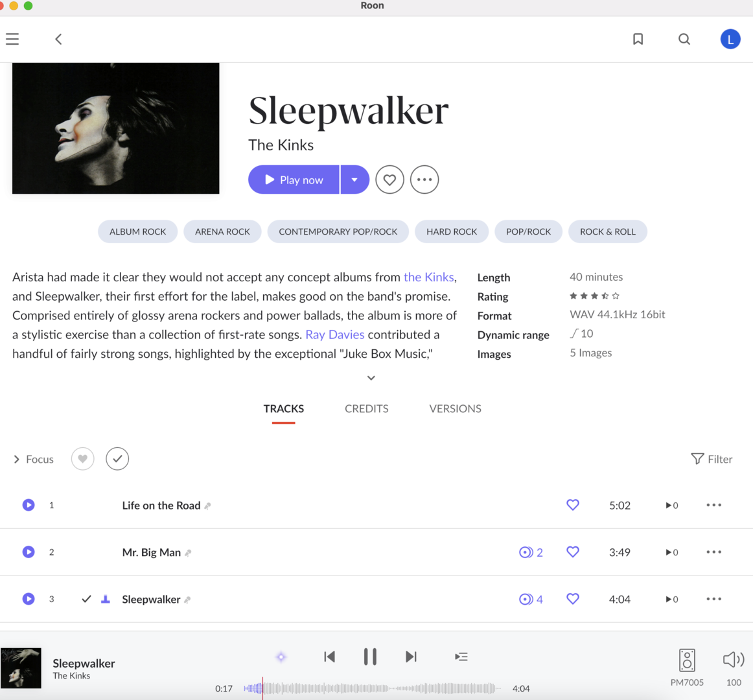
Task: Open lyrics icon beside Sleepwalker track
Action: [187, 600]
